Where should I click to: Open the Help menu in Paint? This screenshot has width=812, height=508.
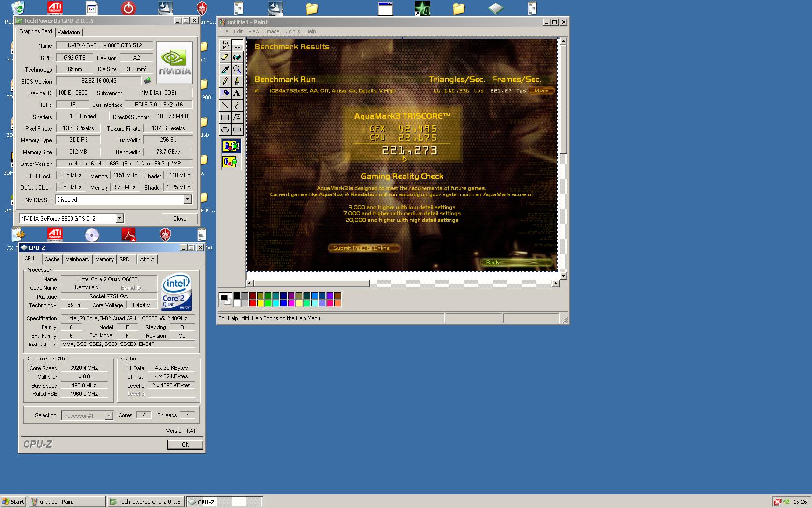pos(310,31)
